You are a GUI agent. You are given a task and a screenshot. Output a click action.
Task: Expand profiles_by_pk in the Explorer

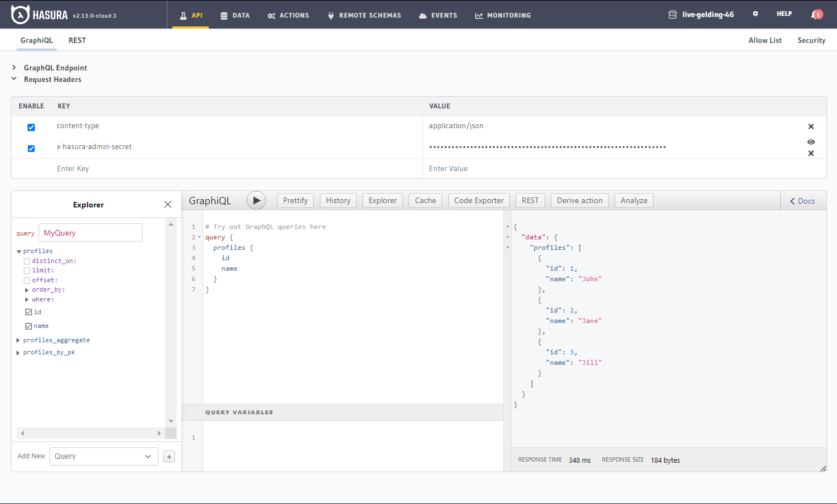[x=18, y=352]
